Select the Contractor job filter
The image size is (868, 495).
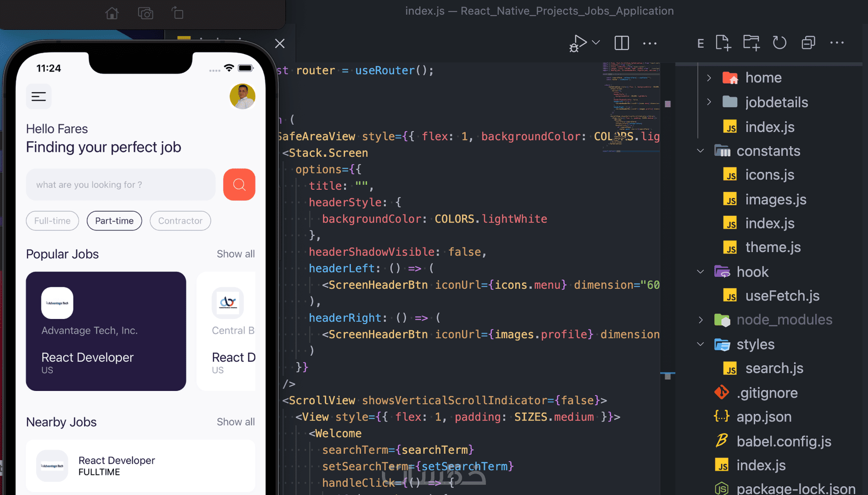180,221
